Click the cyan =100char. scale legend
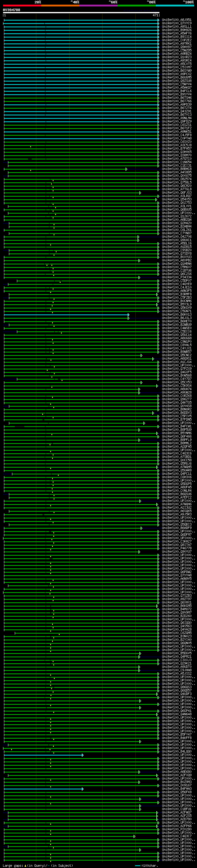 [x=146, y=866]
